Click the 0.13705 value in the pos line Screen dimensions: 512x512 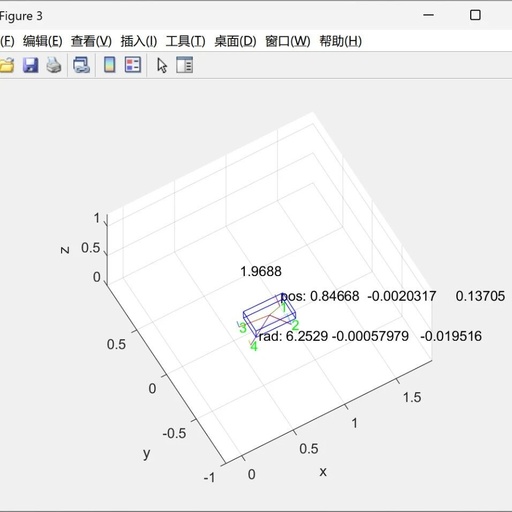coord(480,296)
